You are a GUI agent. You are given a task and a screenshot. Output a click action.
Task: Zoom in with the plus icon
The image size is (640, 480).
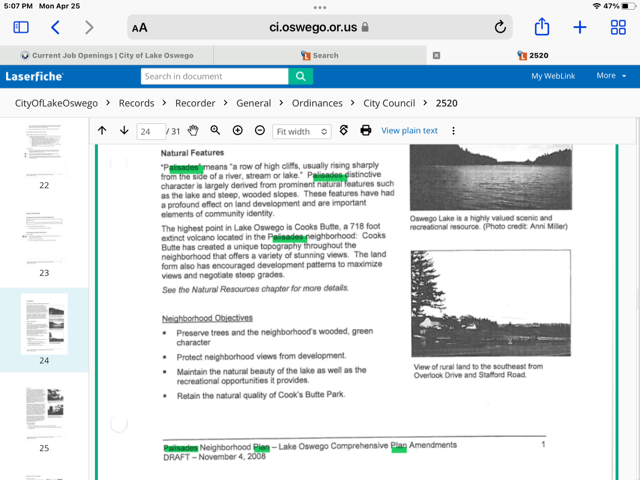point(237,131)
